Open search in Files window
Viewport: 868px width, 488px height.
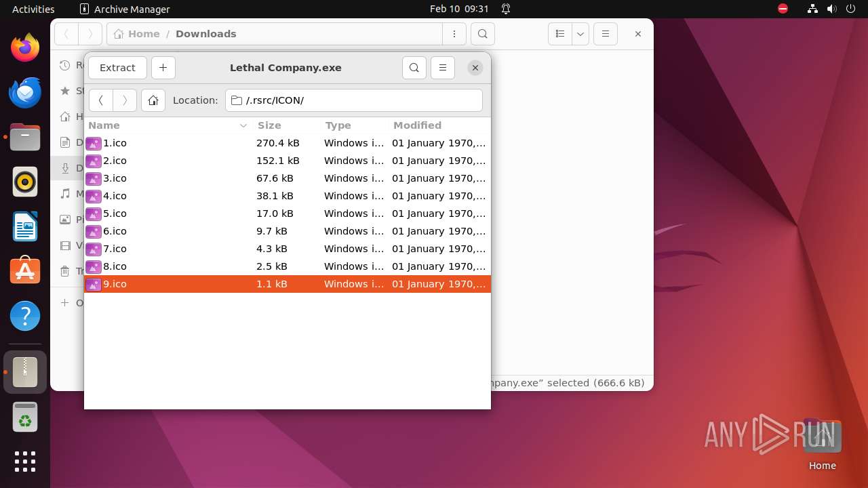[482, 34]
